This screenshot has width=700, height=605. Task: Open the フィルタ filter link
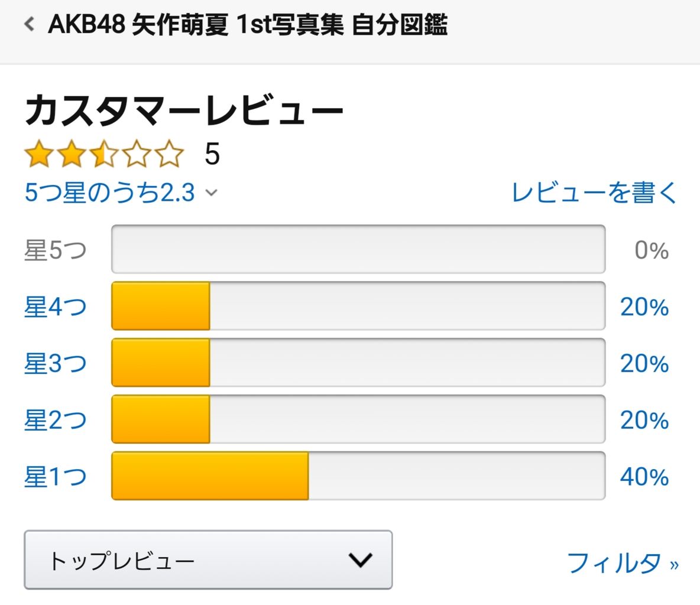pyautogui.click(x=623, y=562)
